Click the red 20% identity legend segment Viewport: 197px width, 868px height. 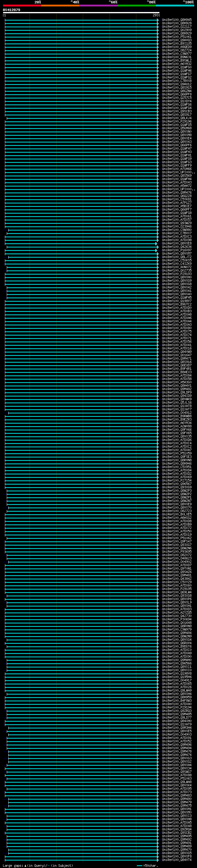pos(22,6)
